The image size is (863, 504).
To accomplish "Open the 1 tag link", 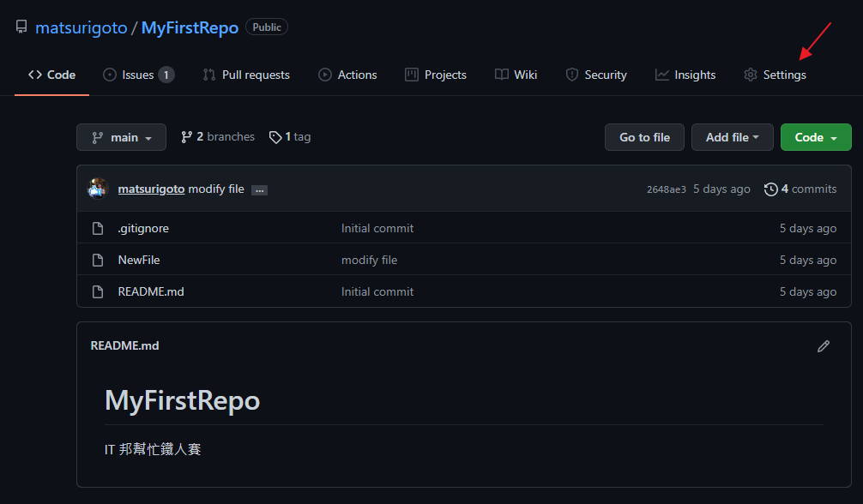I will 289,137.
